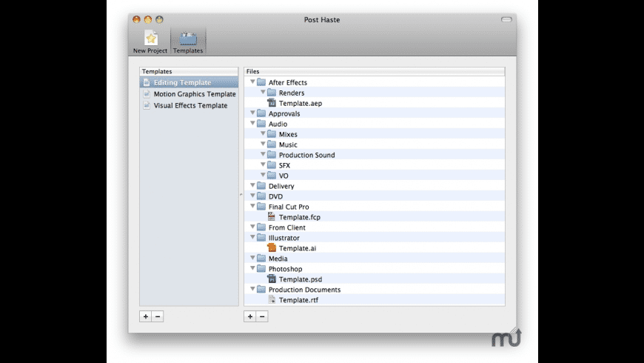644x363 pixels.
Task: Click the Template.aep file icon
Action: pos(272,103)
